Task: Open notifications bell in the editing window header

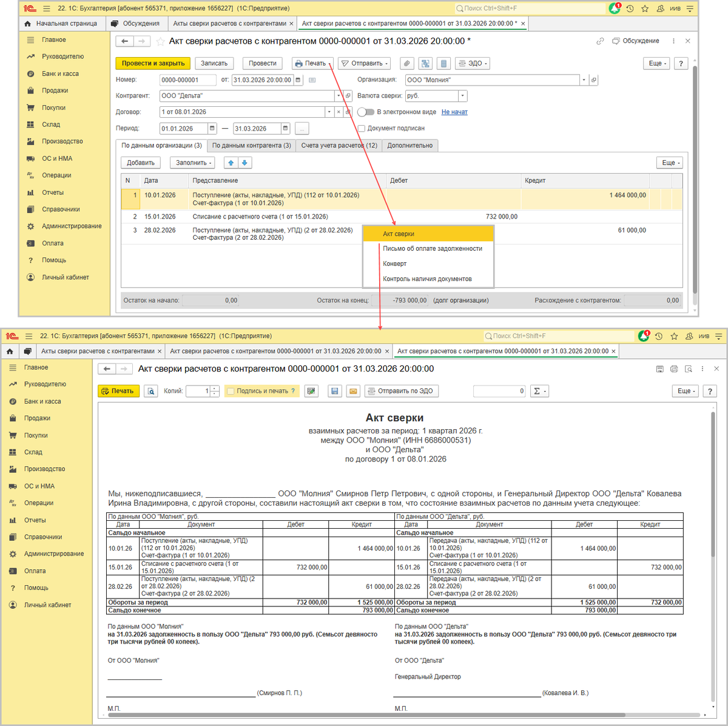Action: point(614,8)
